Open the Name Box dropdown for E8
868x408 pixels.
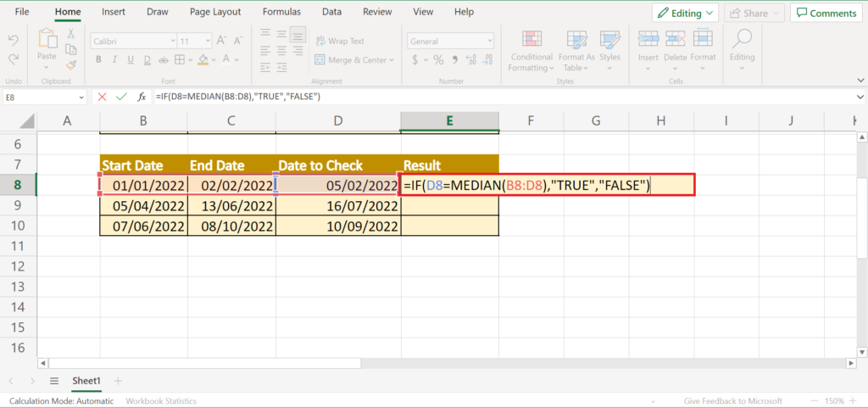(x=81, y=97)
